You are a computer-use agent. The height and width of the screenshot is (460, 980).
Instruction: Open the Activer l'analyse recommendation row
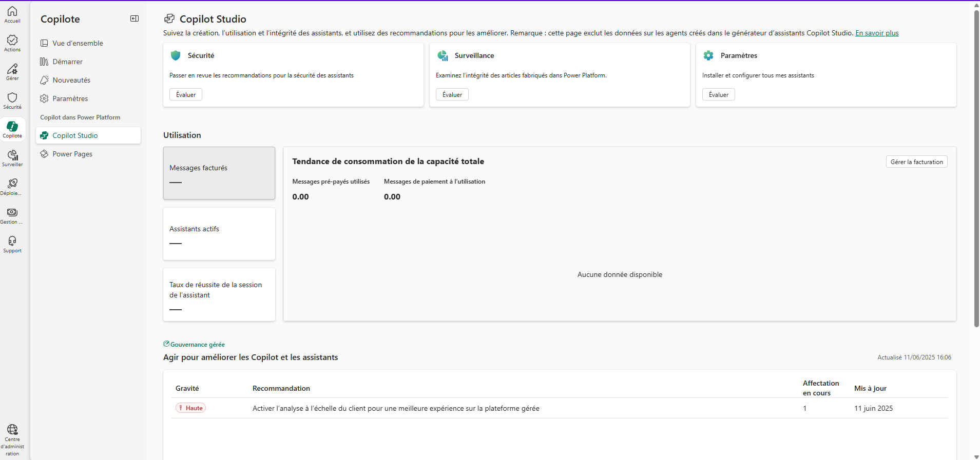click(560, 408)
